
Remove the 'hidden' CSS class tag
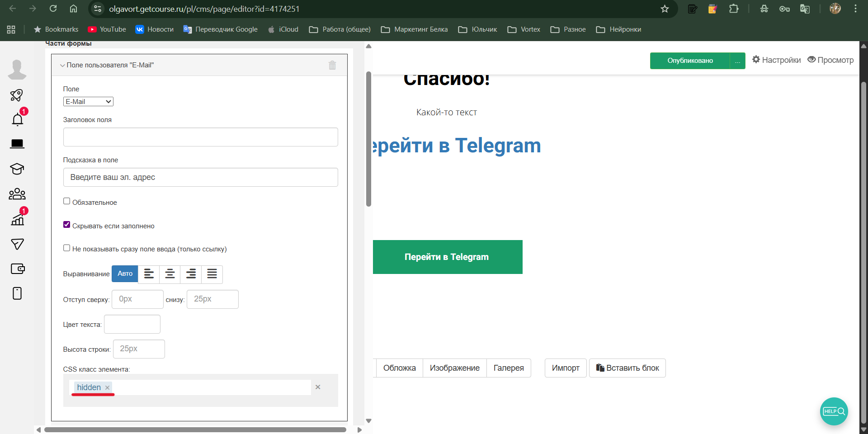(107, 388)
